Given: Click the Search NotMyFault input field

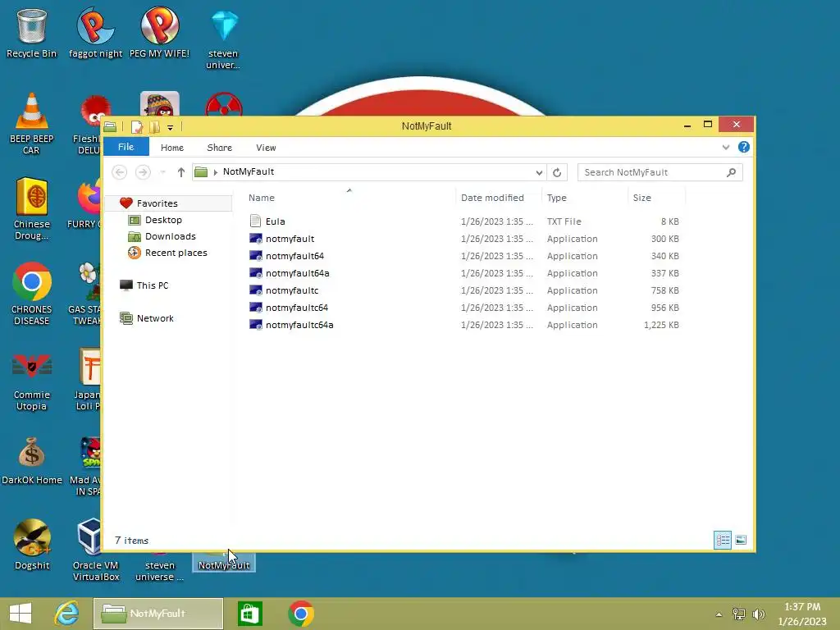Looking at the screenshot, I should [660, 172].
